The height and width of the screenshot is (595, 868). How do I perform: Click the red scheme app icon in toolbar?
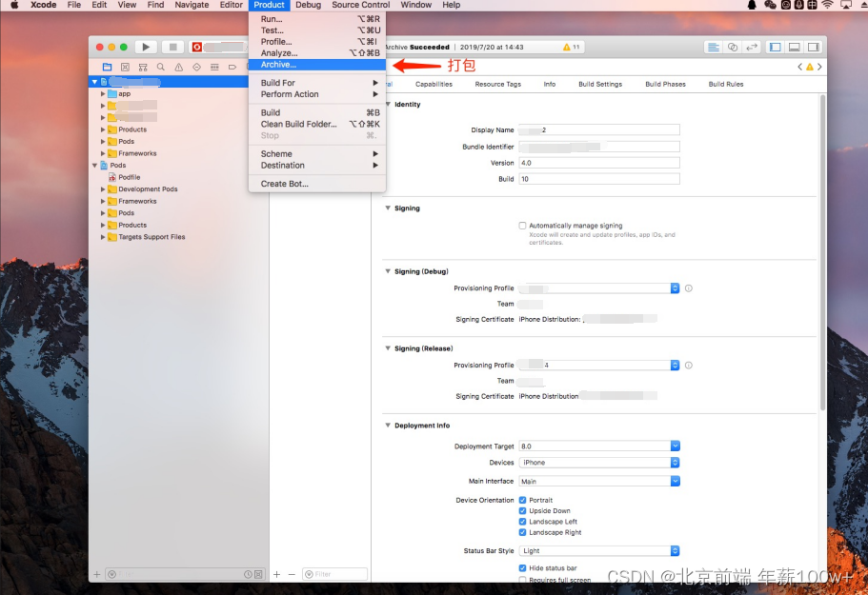[196, 48]
